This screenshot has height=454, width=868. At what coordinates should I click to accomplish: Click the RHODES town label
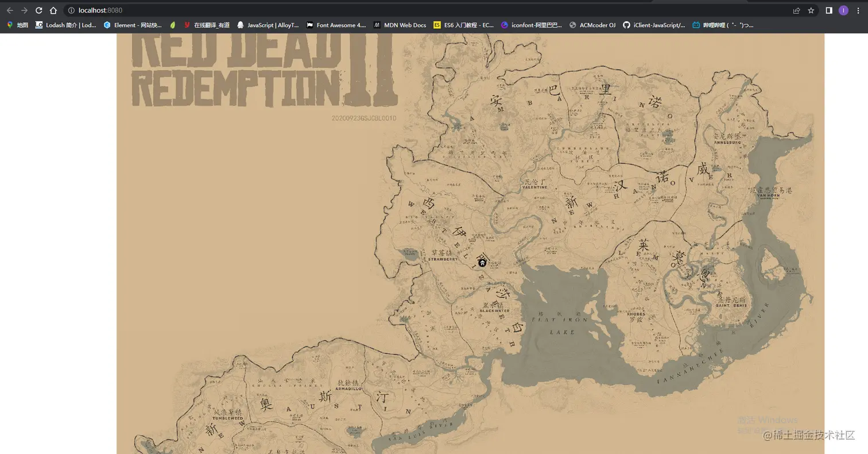(636, 314)
